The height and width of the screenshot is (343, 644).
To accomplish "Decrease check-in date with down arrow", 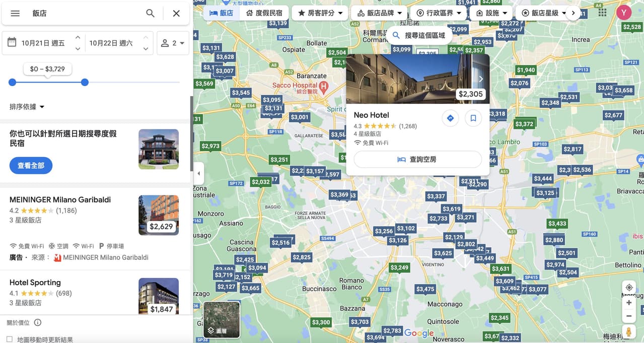I will [78, 49].
